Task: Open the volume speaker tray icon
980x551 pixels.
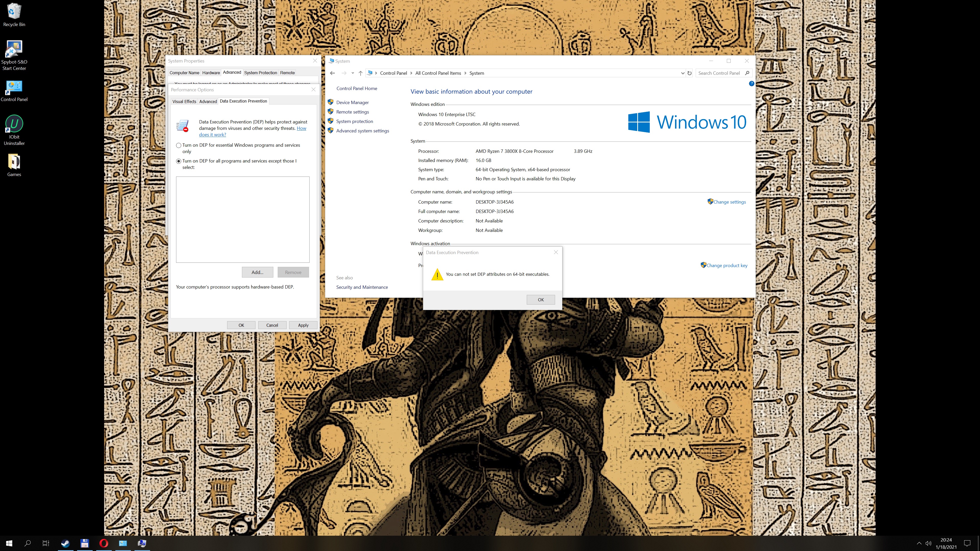Action: click(929, 543)
